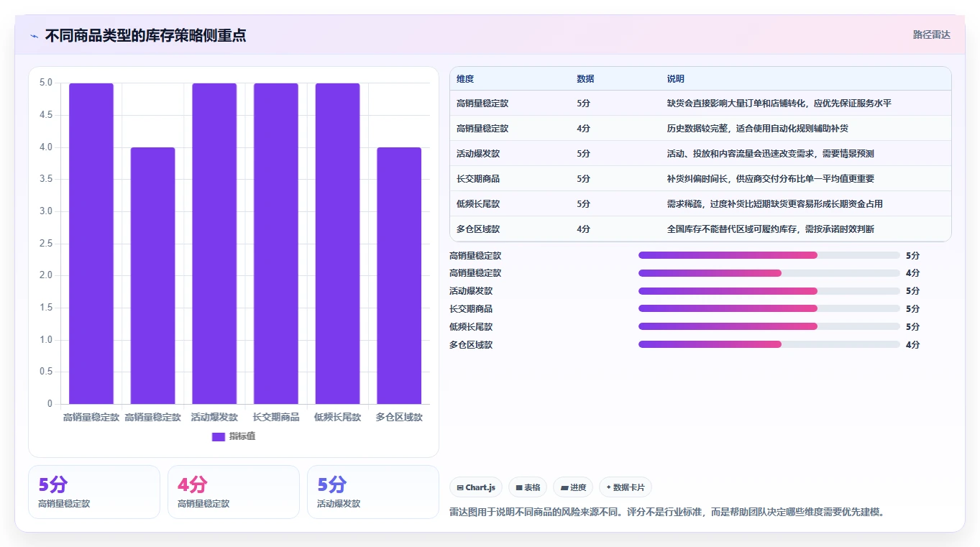This screenshot has width=980, height=547.
Task: Open the pink 4分 高销量稳定款 data card
Action: coord(233,492)
